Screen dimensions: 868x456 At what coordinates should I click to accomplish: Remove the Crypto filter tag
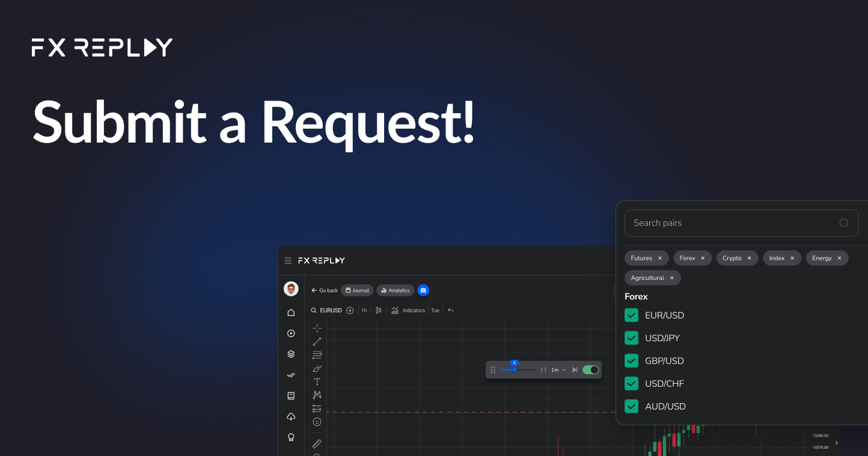(x=750, y=257)
